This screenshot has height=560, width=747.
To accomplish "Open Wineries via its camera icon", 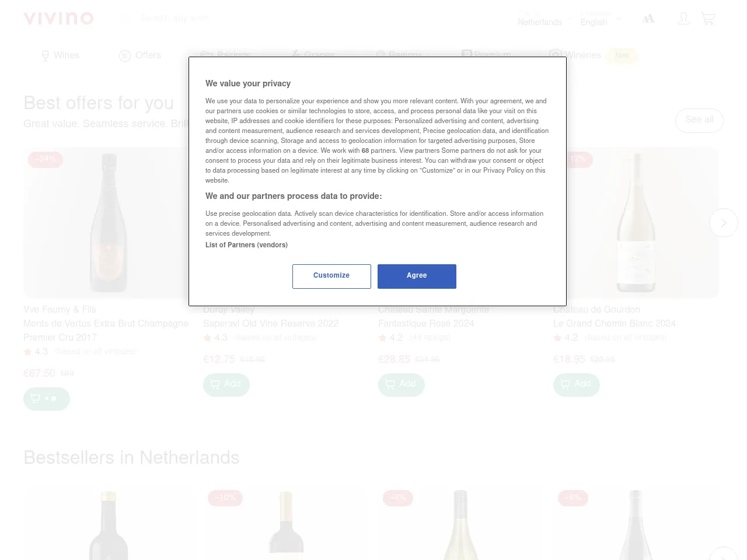I will [x=556, y=55].
